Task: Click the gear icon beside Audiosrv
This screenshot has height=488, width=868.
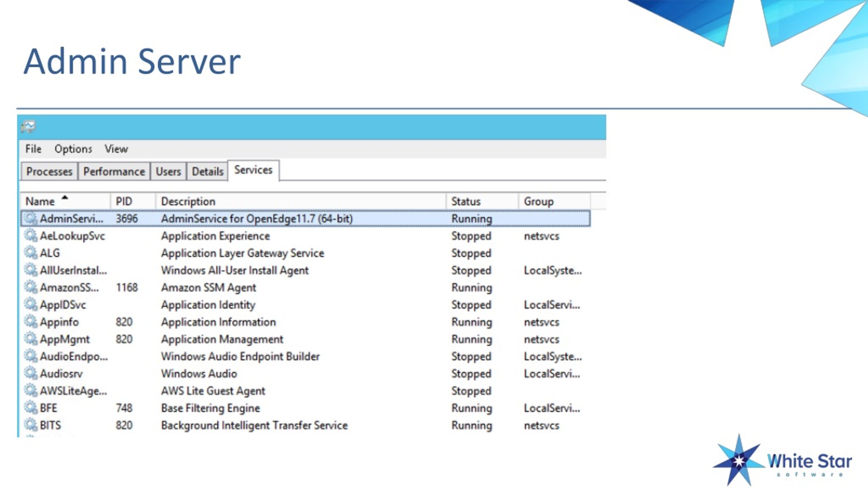Action: point(31,373)
